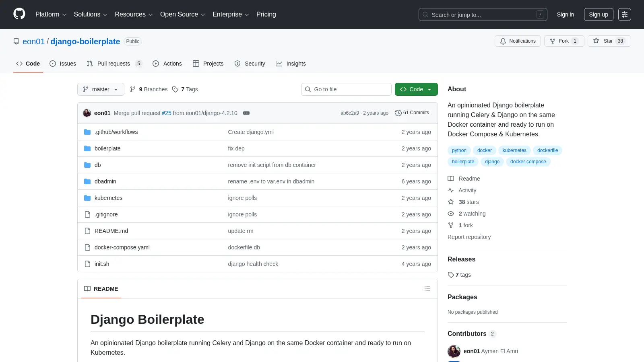Click the pulse icon next to Activity
644x362 pixels.
pos(451,190)
